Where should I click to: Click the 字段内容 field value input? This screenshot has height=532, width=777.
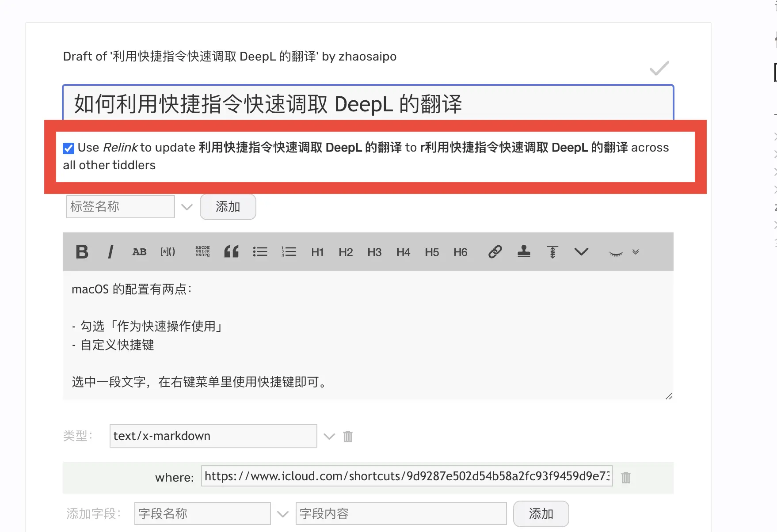coord(401,513)
